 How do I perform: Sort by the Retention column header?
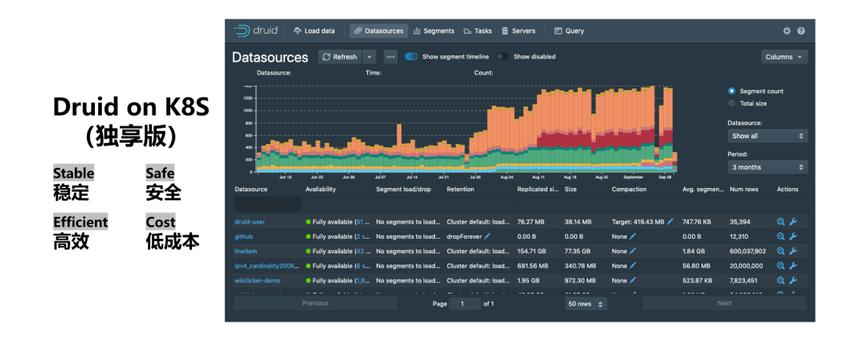click(460, 190)
